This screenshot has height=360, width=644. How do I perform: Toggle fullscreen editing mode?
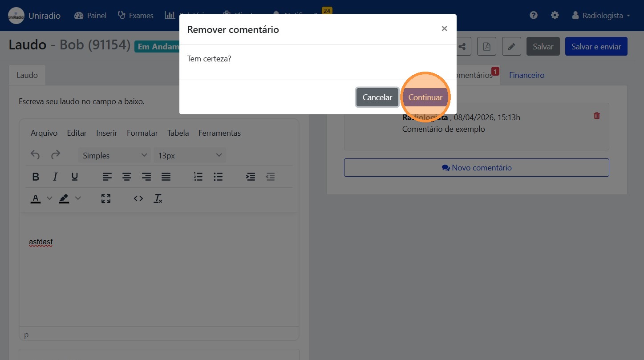click(105, 198)
